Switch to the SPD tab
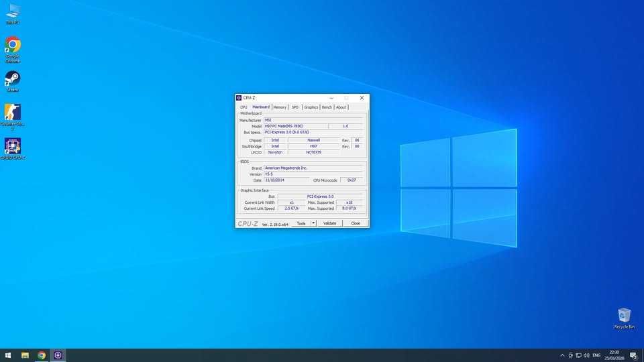The height and width of the screenshot is (362, 644). tap(295, 107)
